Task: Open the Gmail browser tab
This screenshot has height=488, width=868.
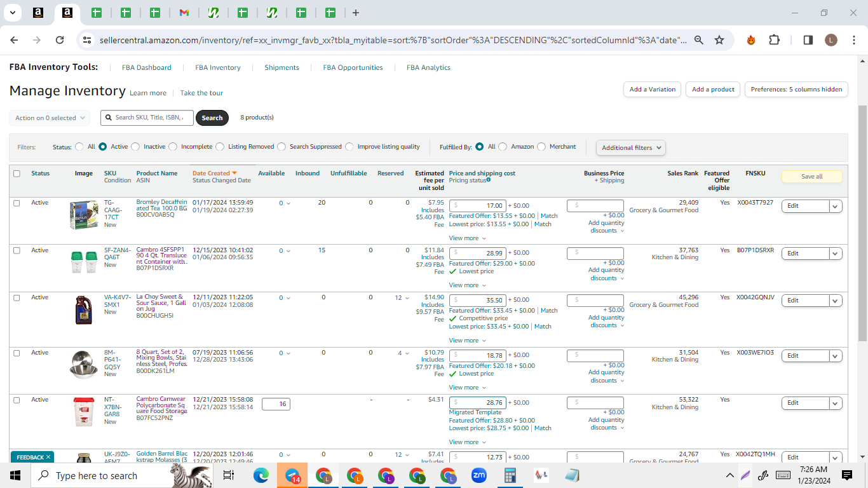Action: [x=184, y=13]
